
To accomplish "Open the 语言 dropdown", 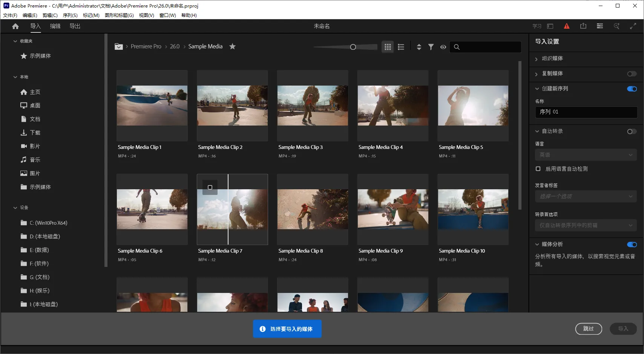I will [x=585, y=155].
